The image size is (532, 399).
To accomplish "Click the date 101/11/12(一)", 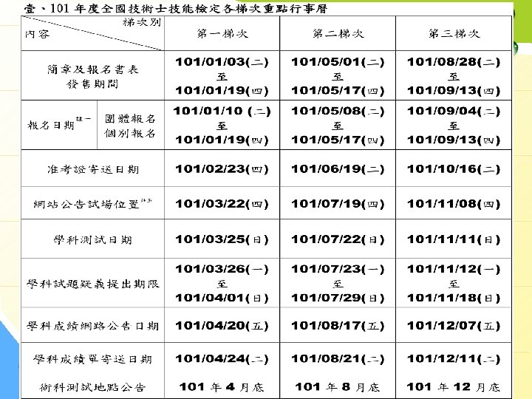I will [454, 270].
